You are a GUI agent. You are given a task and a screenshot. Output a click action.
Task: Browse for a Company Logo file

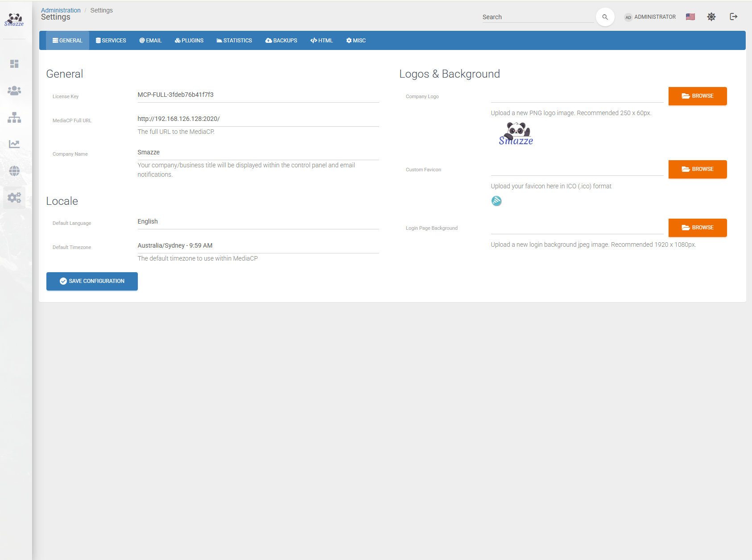tap(697, 96)
